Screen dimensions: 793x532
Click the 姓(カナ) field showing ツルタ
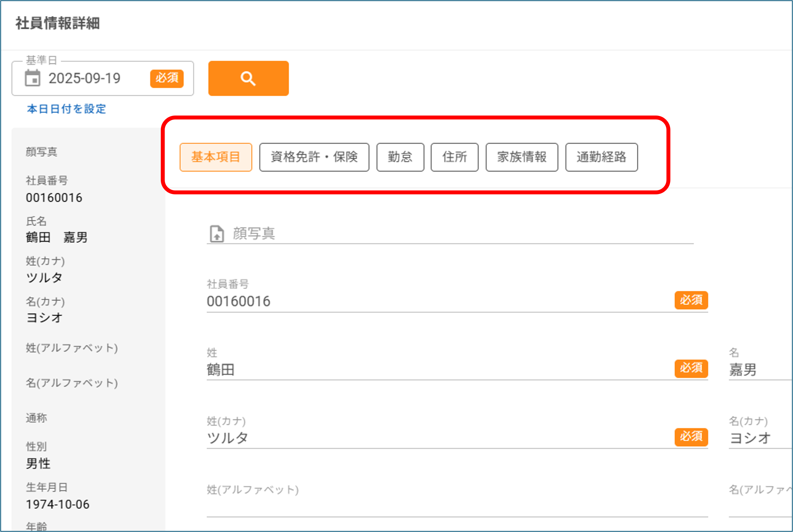pos(228,438)
